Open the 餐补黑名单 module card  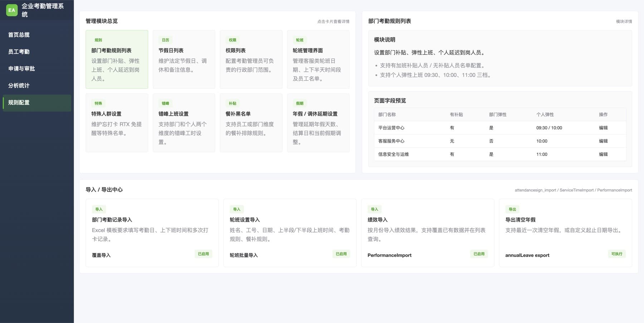click(x=251, y=123)
